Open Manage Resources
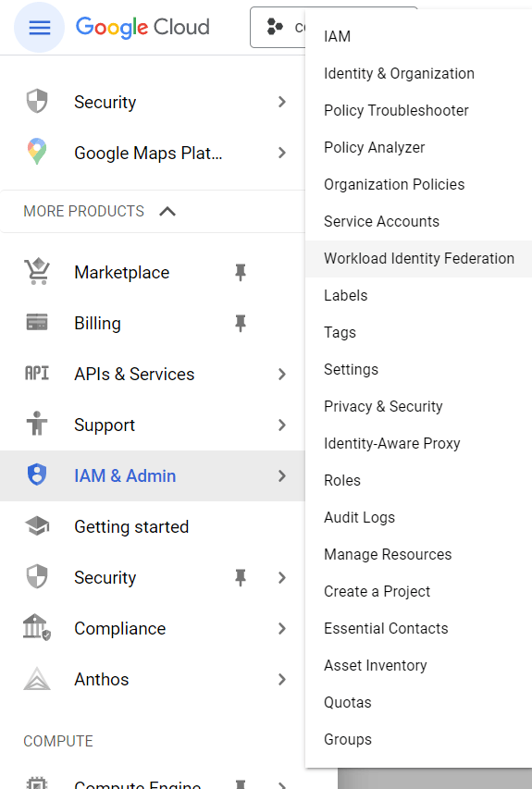This screenshot has width=532, height=789. coord(388,554)
